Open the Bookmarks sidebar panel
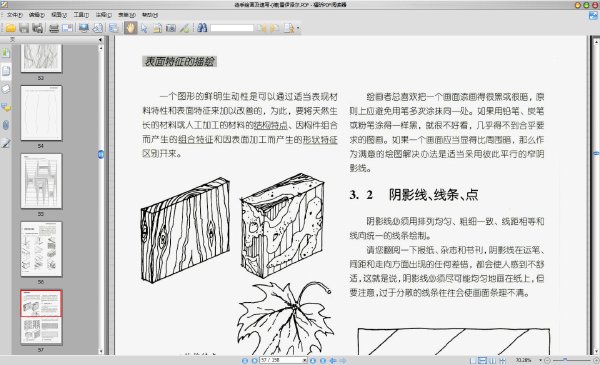 [x=6, y=53]
